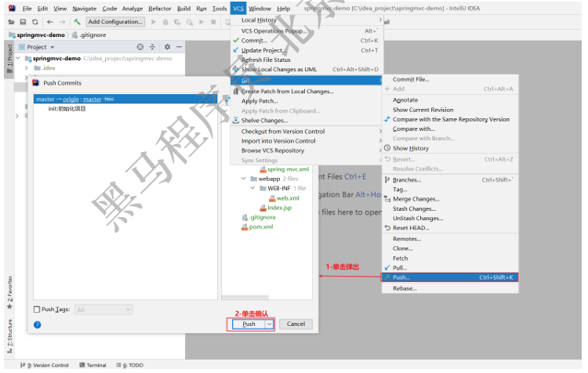588x373 pixels.
Task: Click the springmvc-demo breadcrumb
Action: pyautogui.click(x=41, y=34)
